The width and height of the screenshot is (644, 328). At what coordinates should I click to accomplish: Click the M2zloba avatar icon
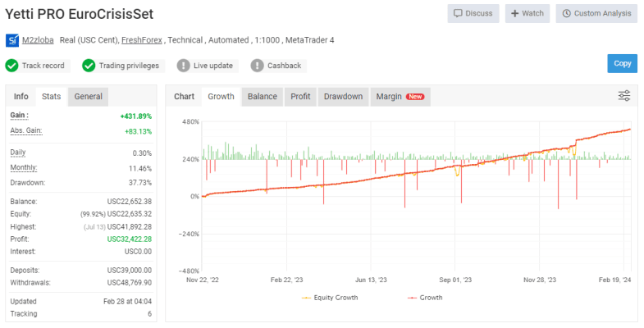point(12,40)
